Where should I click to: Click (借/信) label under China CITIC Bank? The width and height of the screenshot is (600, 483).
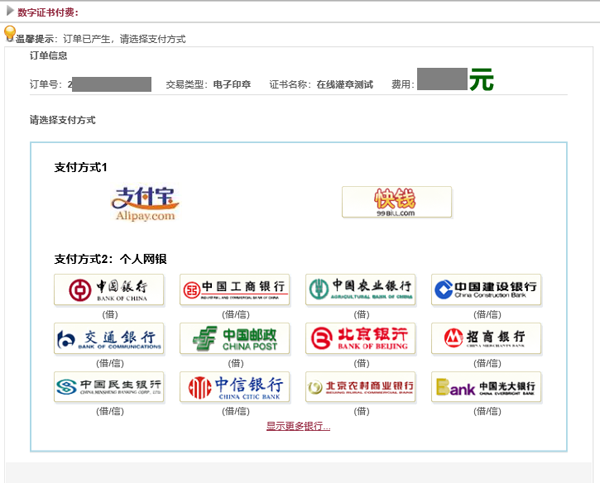pyautogui.click(x=236, y=411)
